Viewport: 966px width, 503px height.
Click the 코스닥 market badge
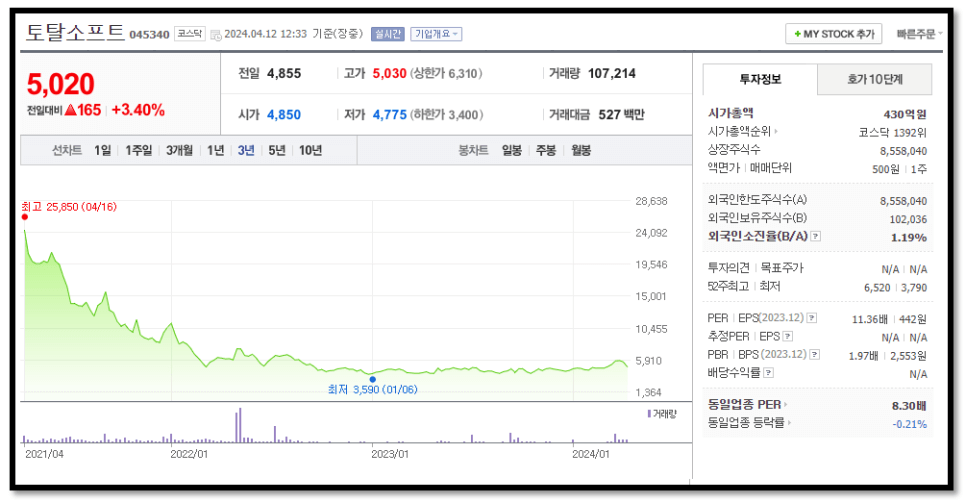190,34
